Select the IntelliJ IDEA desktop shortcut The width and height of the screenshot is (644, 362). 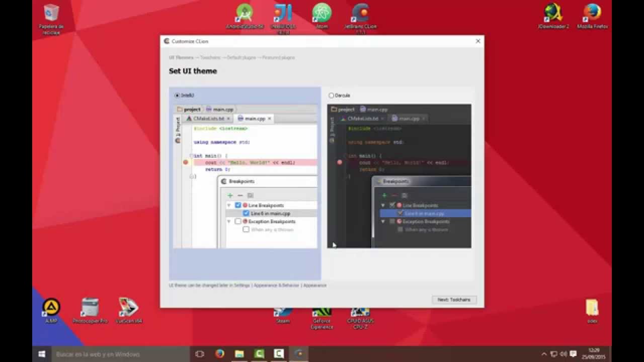tap(283, 19)
